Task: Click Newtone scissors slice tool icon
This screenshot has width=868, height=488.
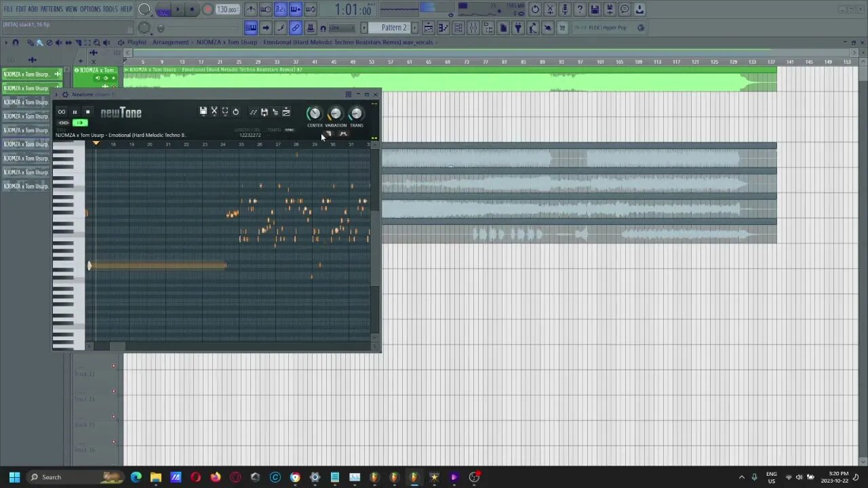Action: pos(214,112)
